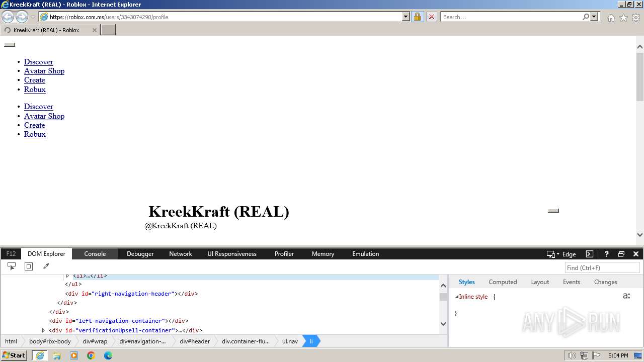Viewport: 644px width, 362px height.
Task: Select the DOM Explorer tab
Action: click(46, 254)
